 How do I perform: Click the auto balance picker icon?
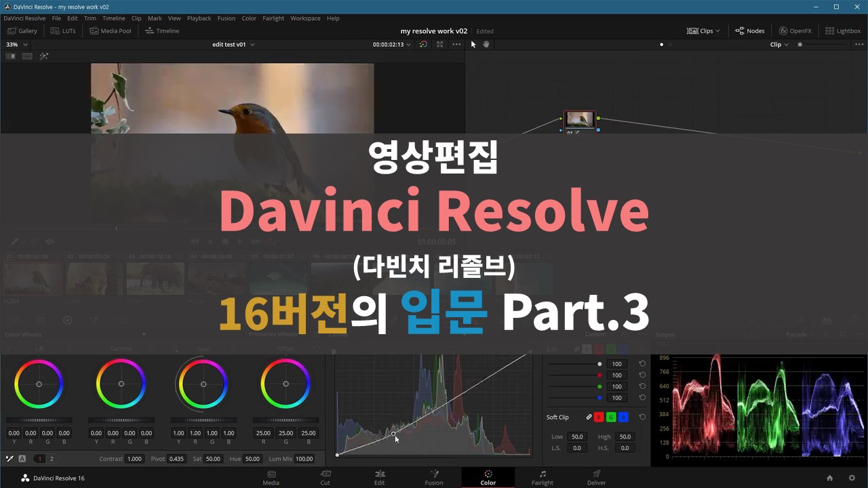coord(9,459)
